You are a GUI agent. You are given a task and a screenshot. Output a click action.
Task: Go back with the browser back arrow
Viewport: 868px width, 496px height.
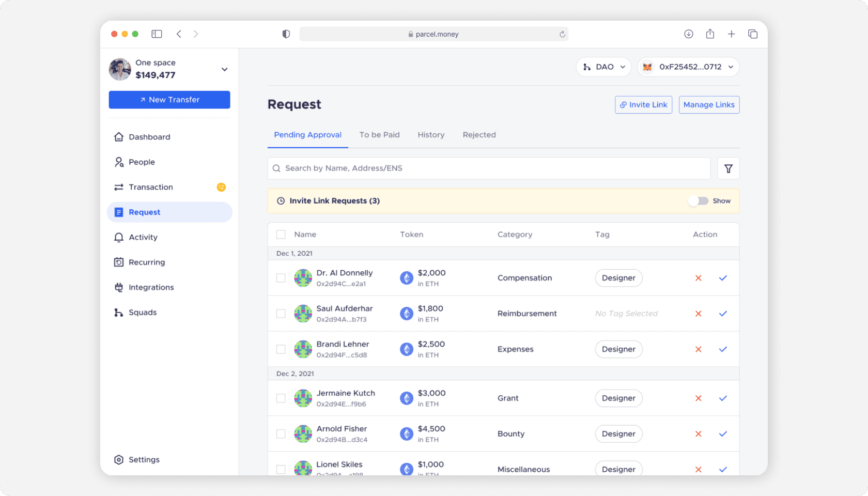(x=179, y=34)
